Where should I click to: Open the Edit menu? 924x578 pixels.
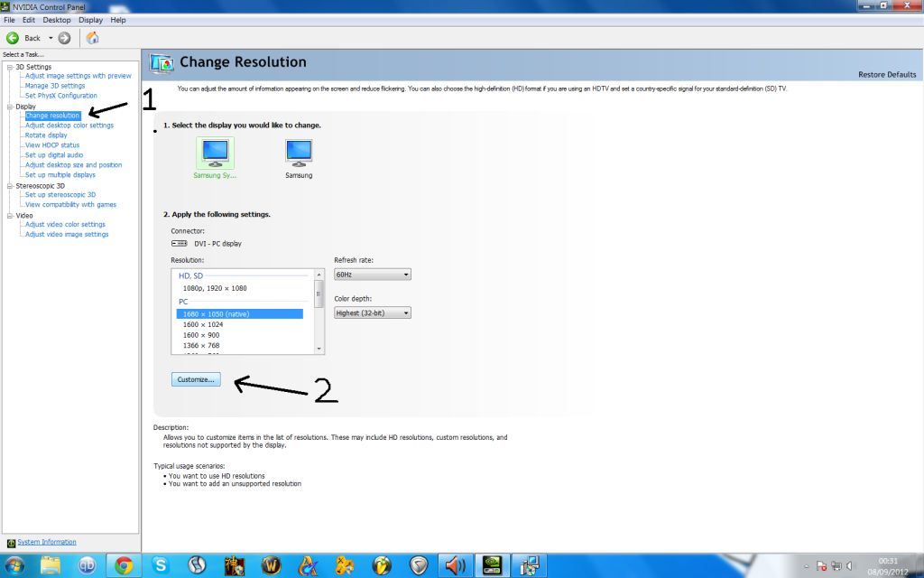(x=29, y=20)
